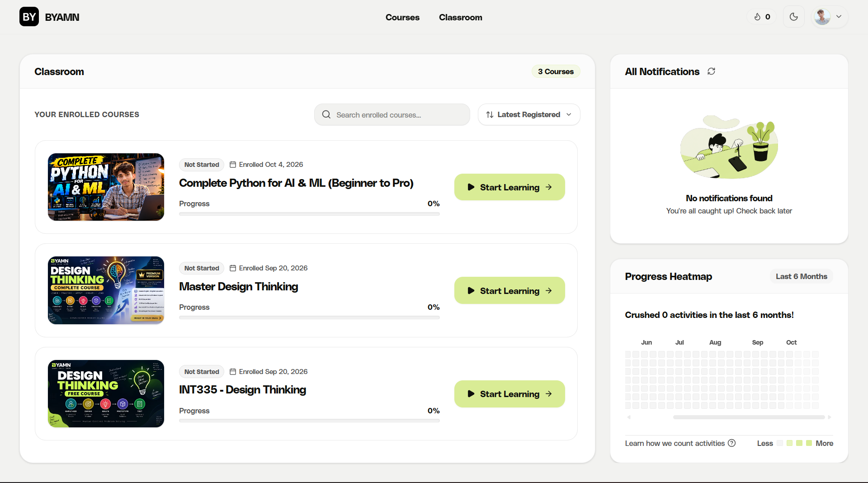Click the heatmap left scroll arrow
868x483 pixels.
point(628,417)
